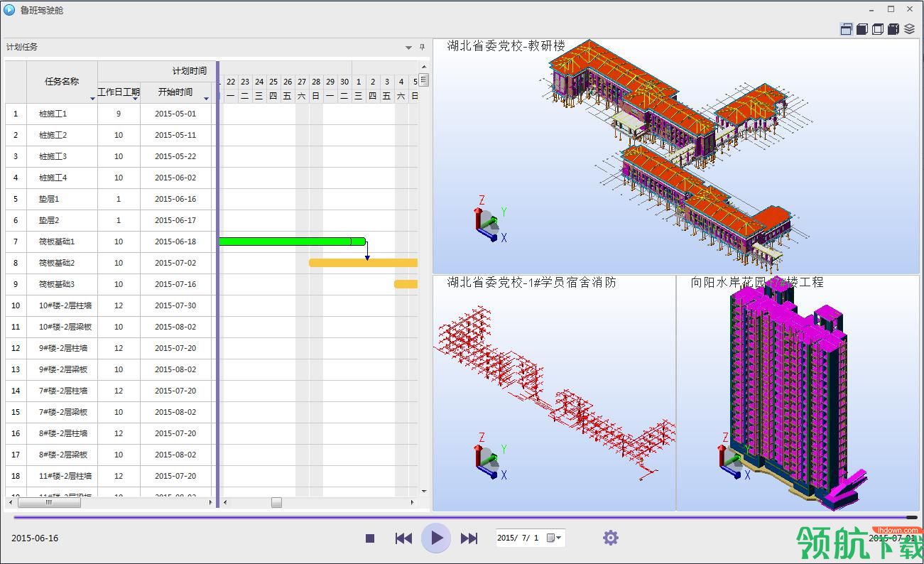This screenshot has width=924, height=564.
Task: Skip back to previous step
Action: [x=403, y=538]
